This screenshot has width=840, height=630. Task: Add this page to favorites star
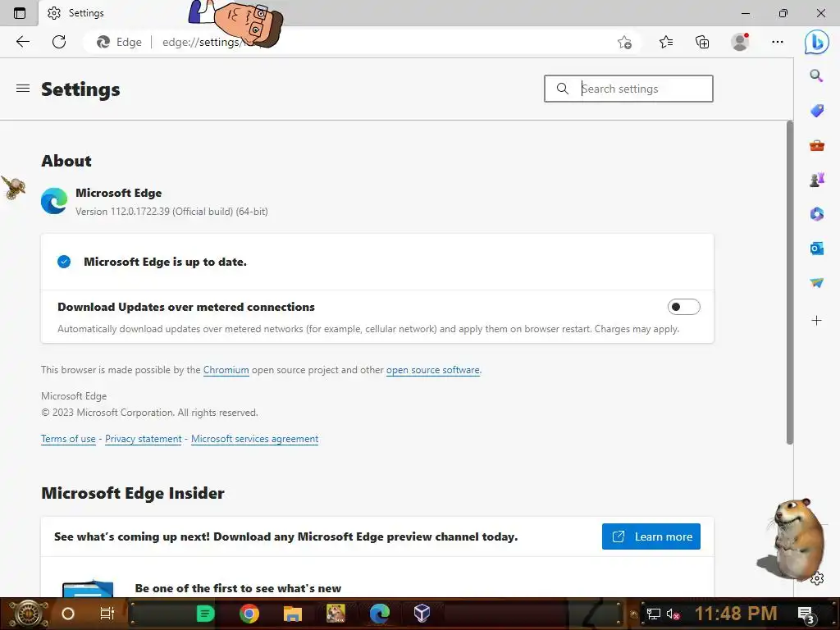(624, 42)
